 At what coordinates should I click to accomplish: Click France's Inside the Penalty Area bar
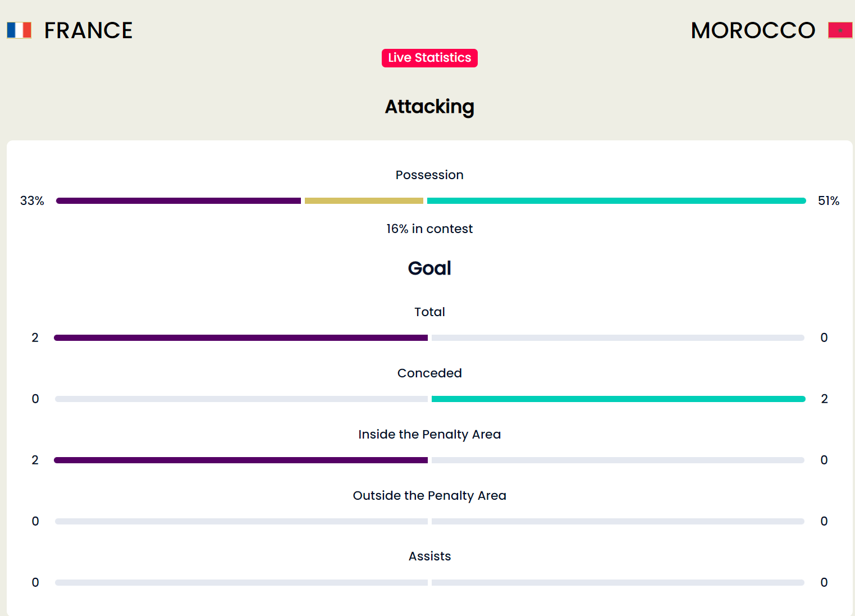tap(241, 460)
